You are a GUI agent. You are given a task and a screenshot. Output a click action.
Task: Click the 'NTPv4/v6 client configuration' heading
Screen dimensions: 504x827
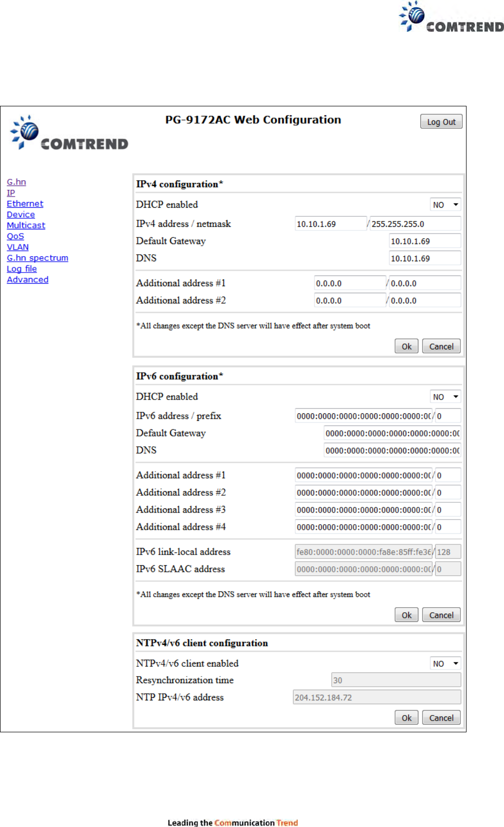point(202,643)
